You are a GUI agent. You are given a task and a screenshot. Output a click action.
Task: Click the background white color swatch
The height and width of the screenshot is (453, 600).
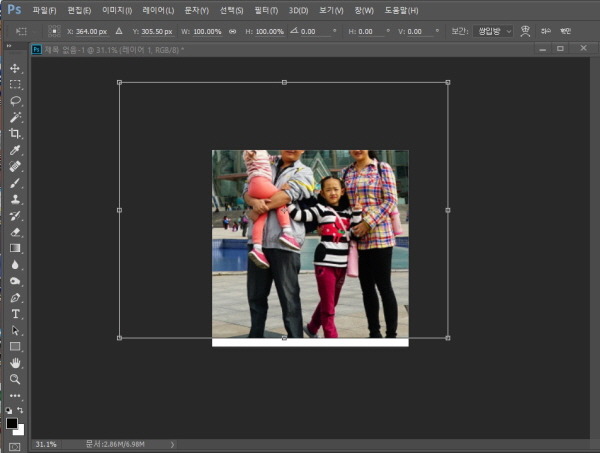click(x=20, y=431)
